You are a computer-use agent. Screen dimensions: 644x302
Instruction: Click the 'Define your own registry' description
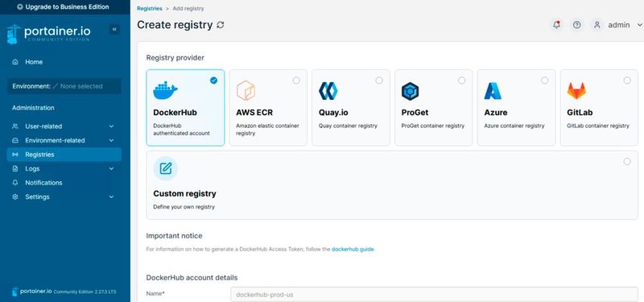tap(184, 207)
